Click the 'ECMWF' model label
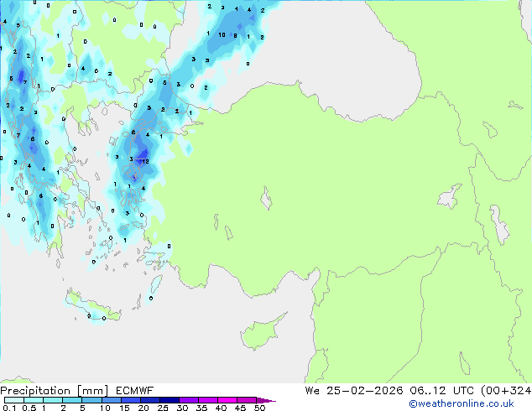 pyautogui.click(x=135, y=391)
